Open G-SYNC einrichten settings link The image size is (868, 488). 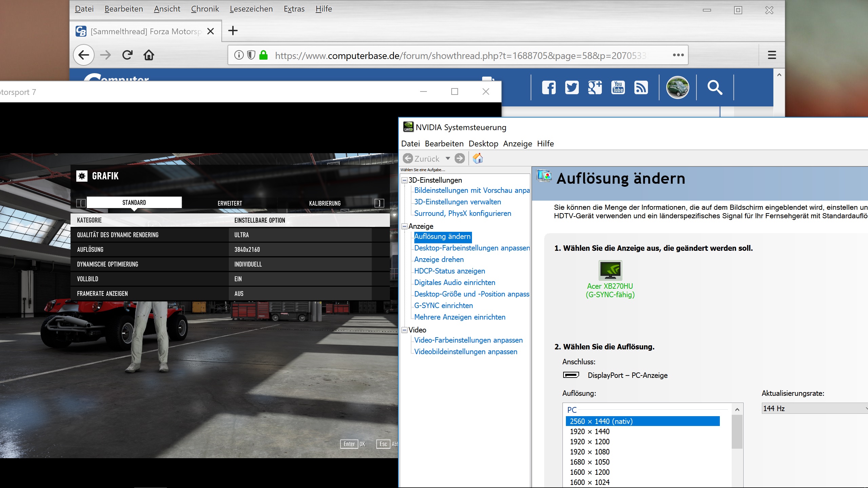click(x=443, y=306)
